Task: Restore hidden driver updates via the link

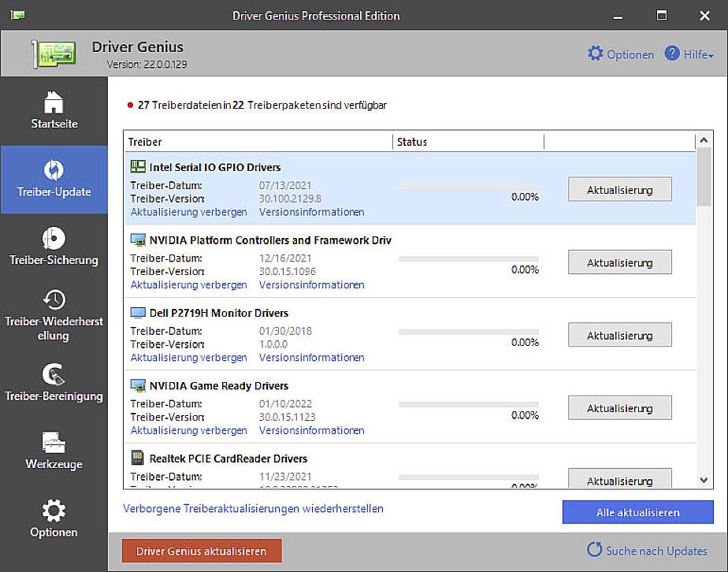Action: [252, 509]
